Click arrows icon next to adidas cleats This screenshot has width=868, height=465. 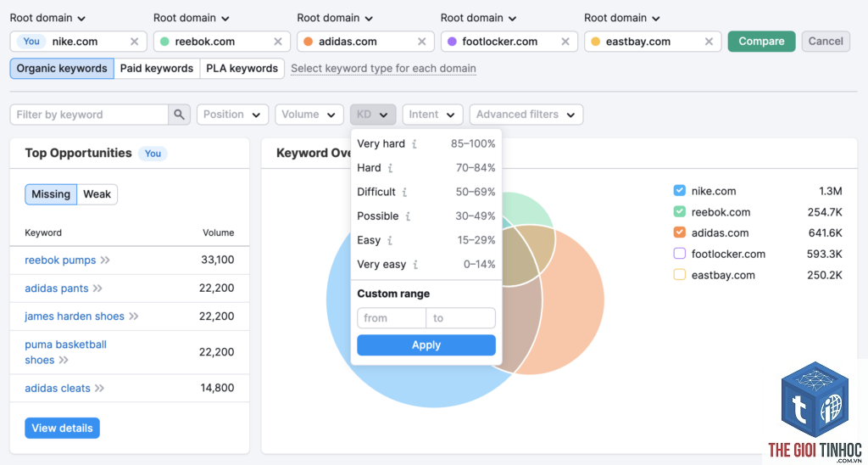(x=99, y=389)
